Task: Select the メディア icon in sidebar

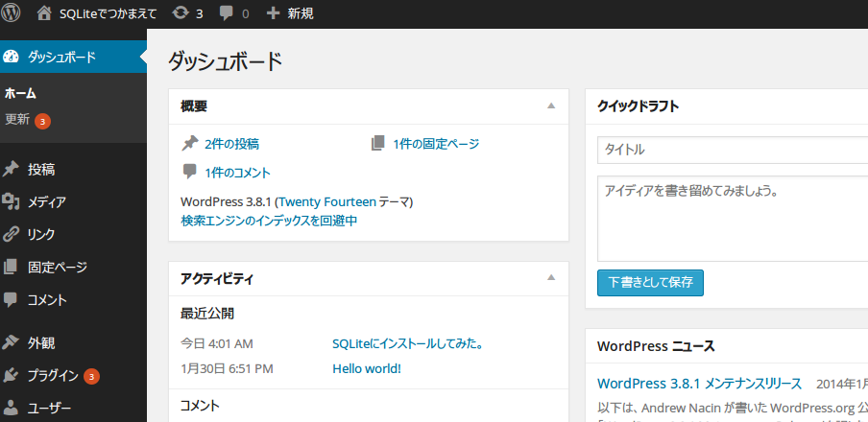Action: click(x=12, y=201)
